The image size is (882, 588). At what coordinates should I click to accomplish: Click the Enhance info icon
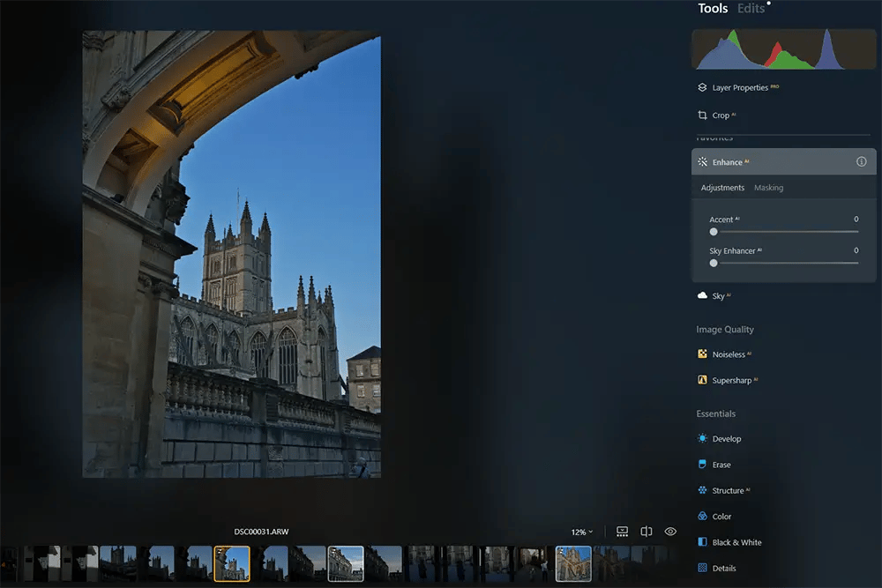(861, 162)
